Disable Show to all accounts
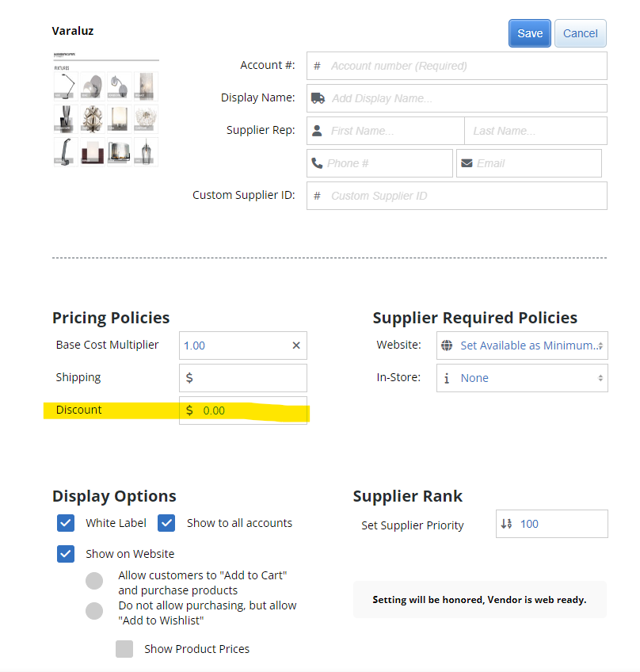640x672 pixels. (166, 523)
